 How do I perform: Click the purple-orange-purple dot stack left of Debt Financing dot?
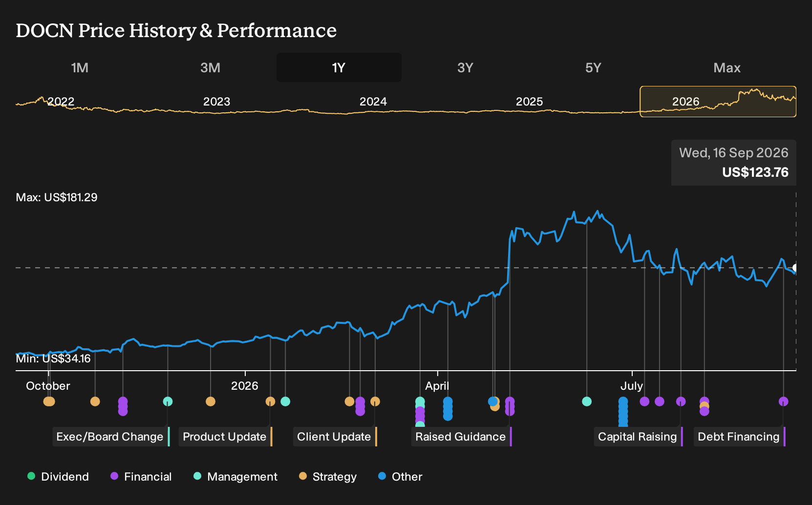coord(704,406)
